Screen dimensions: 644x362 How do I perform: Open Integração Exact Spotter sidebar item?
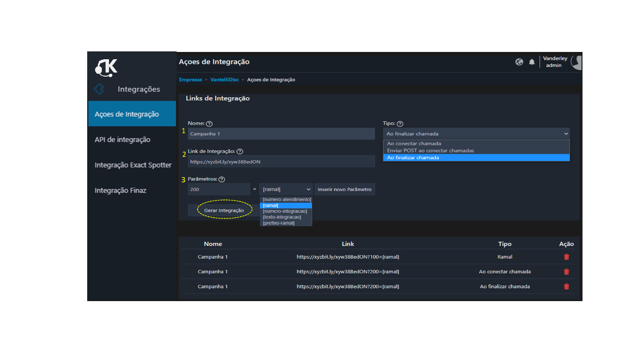coord(132,165)
